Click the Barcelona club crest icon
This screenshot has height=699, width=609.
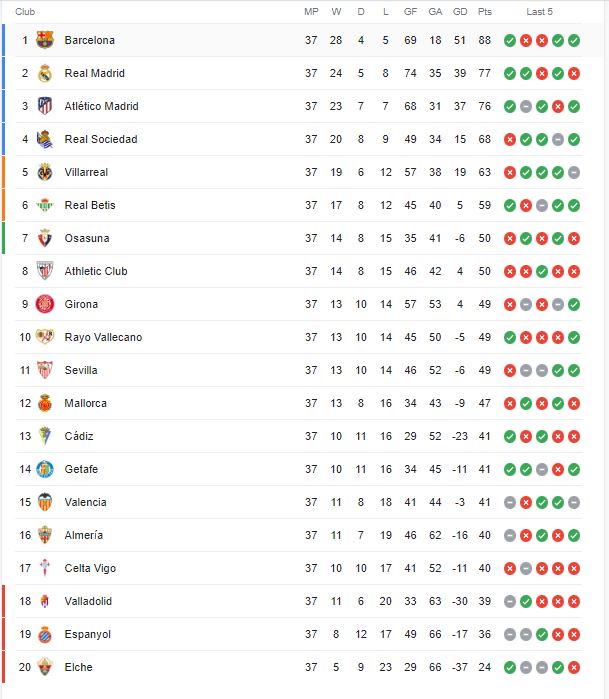pyautogui.click(x=44, y=40)
